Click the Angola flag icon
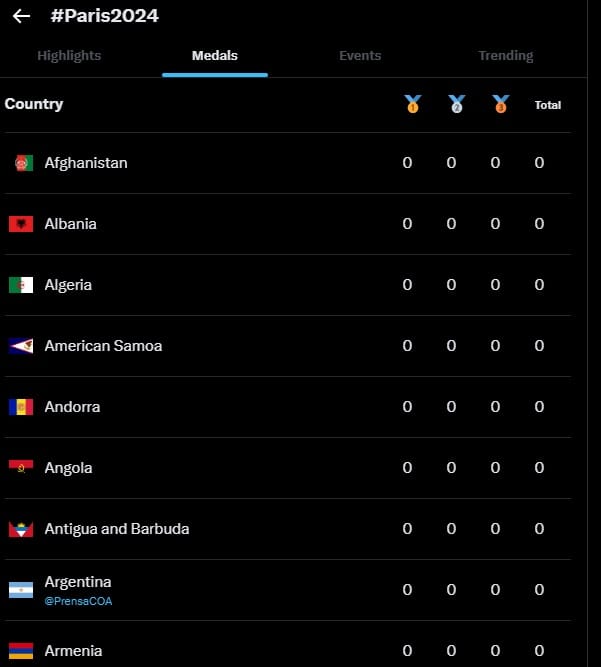 pyautogui.click(x=21, y=467)
